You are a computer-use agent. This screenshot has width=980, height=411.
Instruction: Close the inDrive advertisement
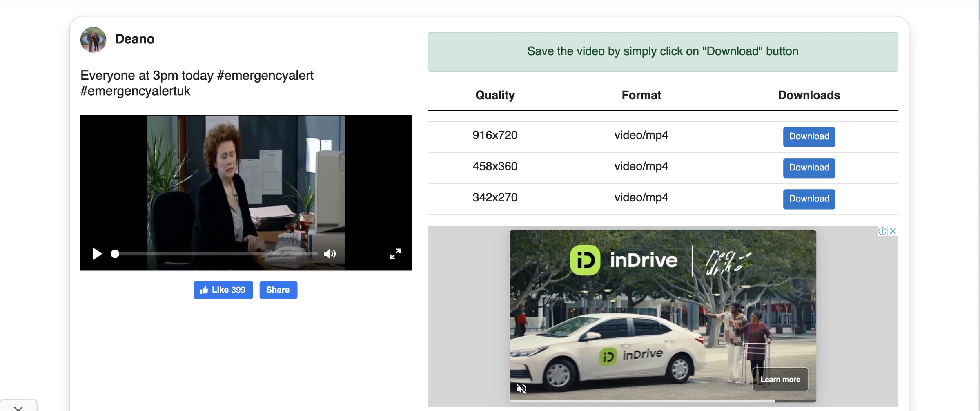point(893,231)
